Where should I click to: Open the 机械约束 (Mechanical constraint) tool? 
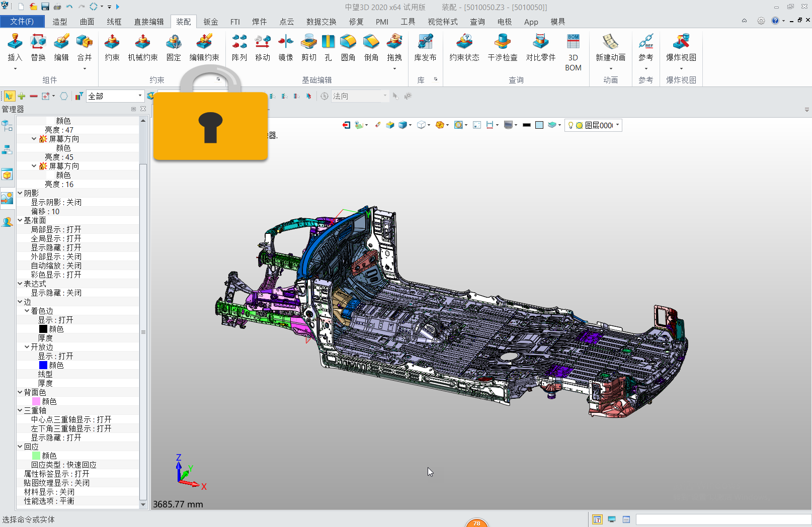coord(143,48)
